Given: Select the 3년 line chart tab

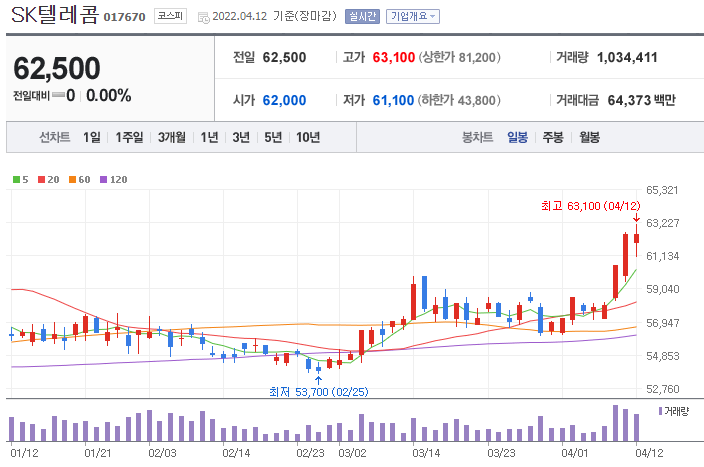Looking at the screenshot, I should point(241,137).
